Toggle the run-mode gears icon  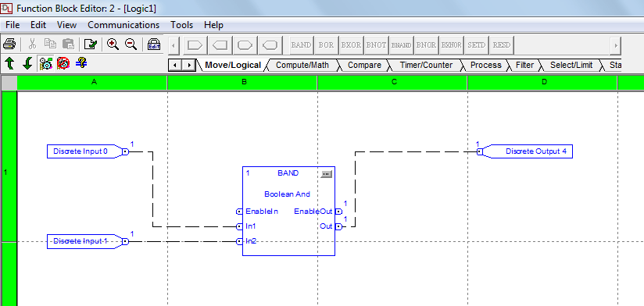click(x=45, y=63)
